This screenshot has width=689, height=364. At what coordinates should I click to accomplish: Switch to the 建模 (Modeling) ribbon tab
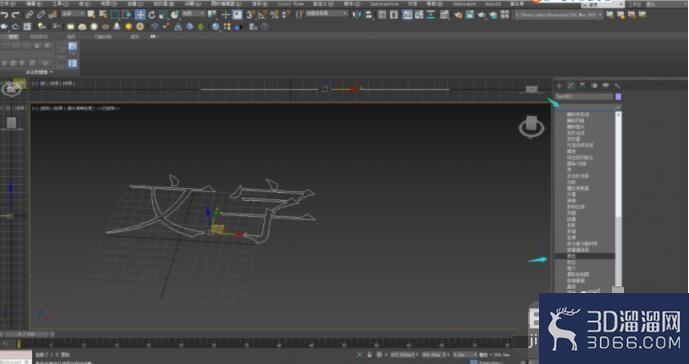(x=13, y=36)
